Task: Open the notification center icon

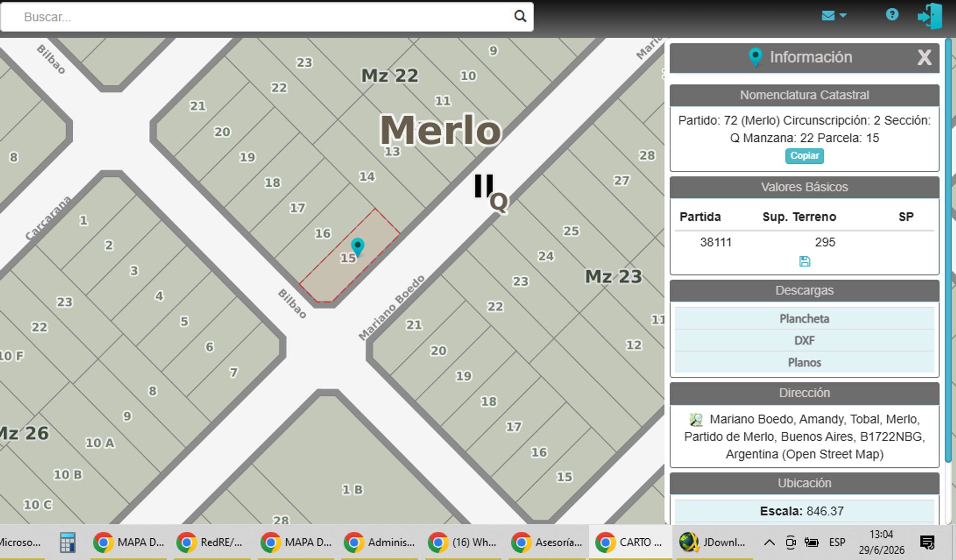Action: coord(927,543)
